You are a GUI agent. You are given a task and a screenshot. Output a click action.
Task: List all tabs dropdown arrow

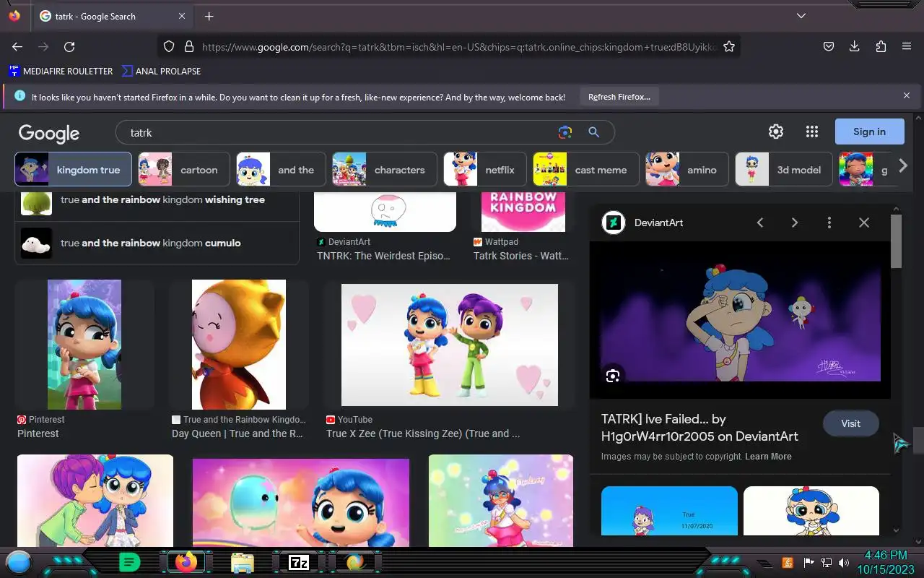[801, 16]
